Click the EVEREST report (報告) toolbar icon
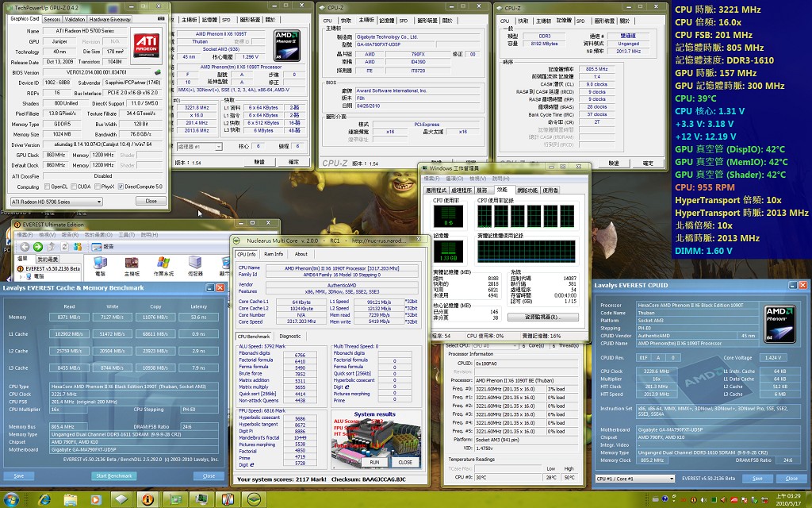 pos(103,248)
